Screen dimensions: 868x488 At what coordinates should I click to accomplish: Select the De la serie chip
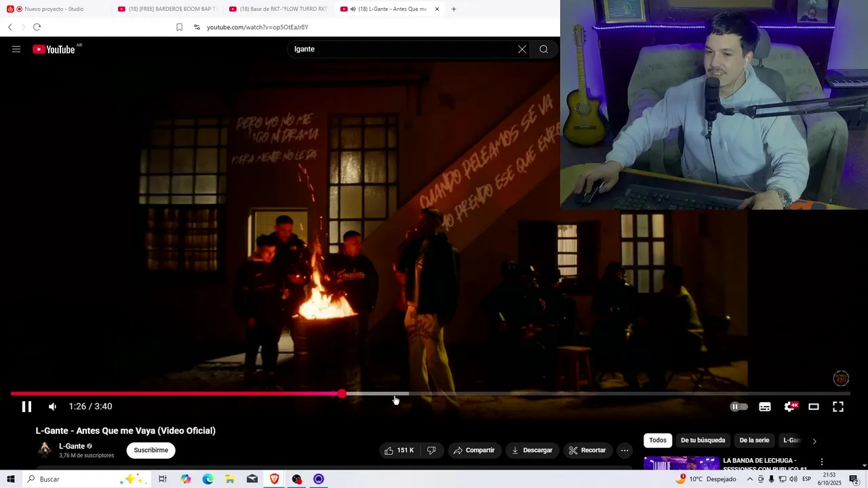(x=754, y=441)
